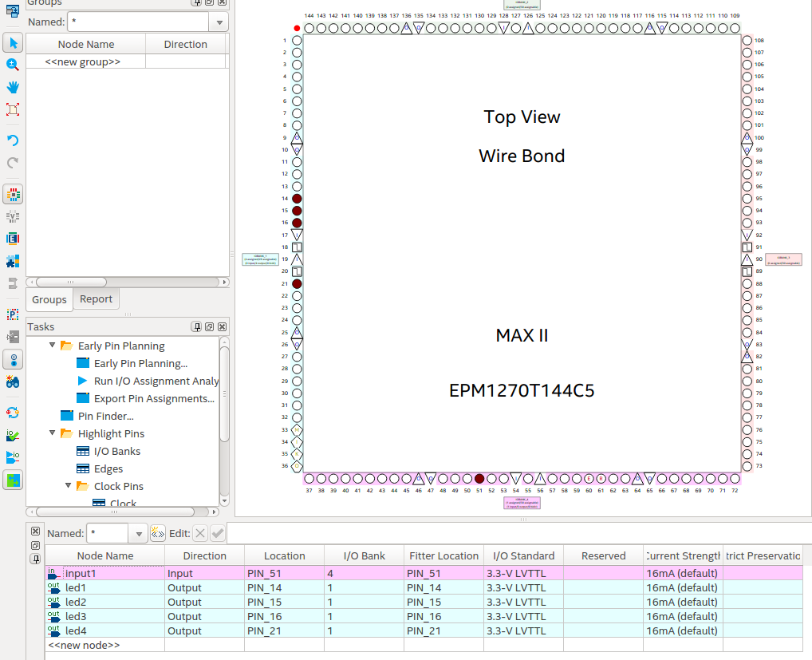Sort by Location column header
The width and height of the screenshot is (812, 660).
click(284, 556)
